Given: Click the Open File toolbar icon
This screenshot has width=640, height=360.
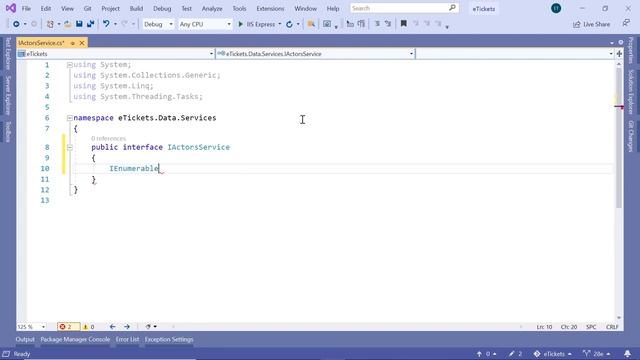Looking at the screenshot, I should coord(68,24).
